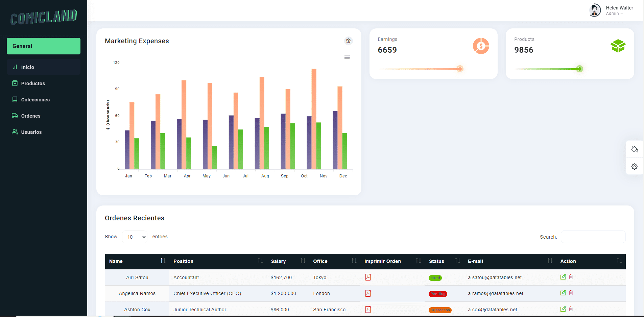This screenshot has height=317, width=644.
Task: Go to Ordenes in the sidebar
Action: pyautogui.click(x=31, y=116)
